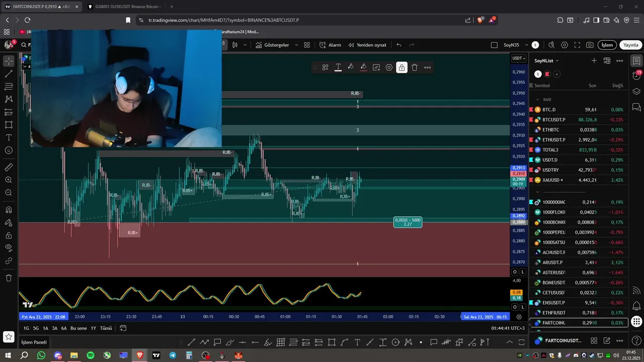
Task: Open the candlestick chart type selector
Action: [235, 45]
